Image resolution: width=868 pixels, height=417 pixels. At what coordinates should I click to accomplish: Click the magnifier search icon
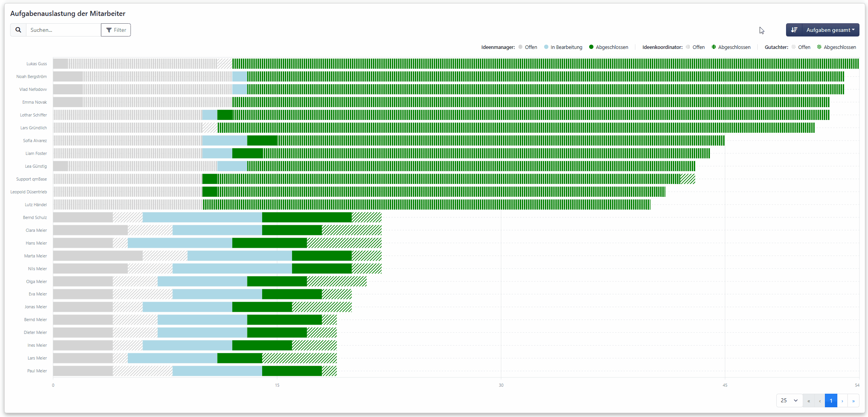[18, 30]
